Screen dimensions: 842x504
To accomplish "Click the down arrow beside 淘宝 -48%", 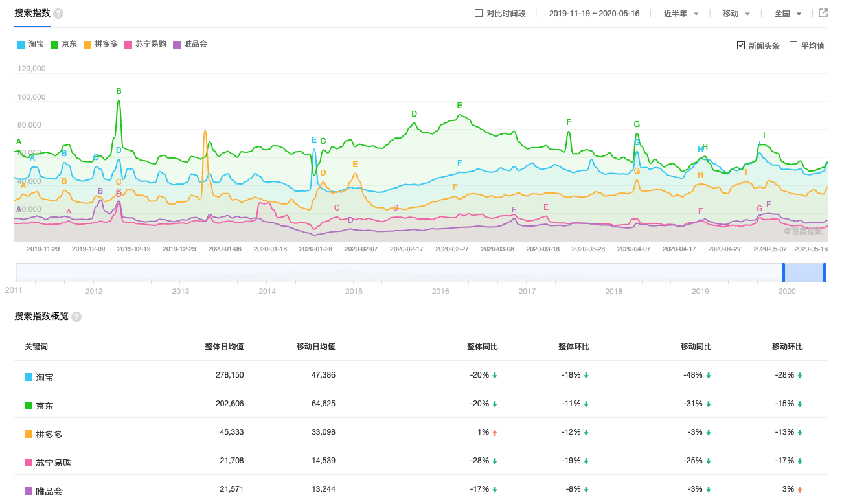I will coord(709,376).
